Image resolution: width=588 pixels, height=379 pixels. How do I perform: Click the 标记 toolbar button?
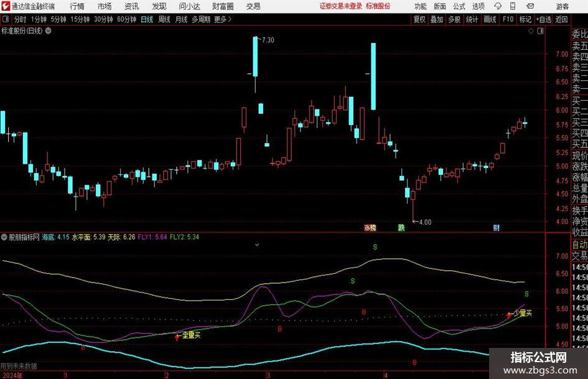(525, 19)
